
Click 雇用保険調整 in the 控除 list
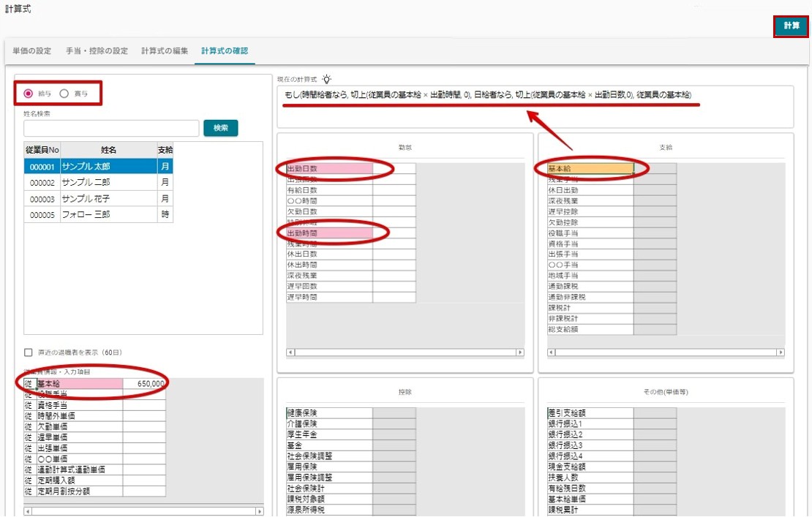(329, 478)
